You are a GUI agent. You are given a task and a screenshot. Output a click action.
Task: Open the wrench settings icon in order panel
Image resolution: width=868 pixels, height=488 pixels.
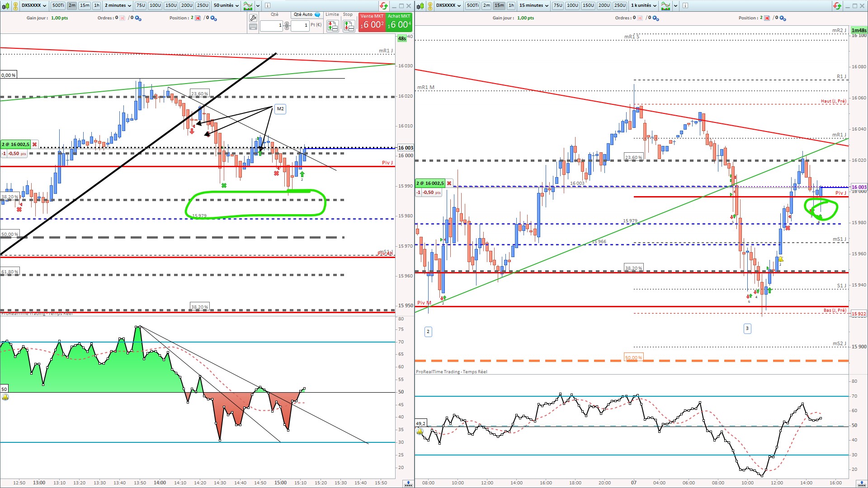pyautogui.click(x=253, y=18)
